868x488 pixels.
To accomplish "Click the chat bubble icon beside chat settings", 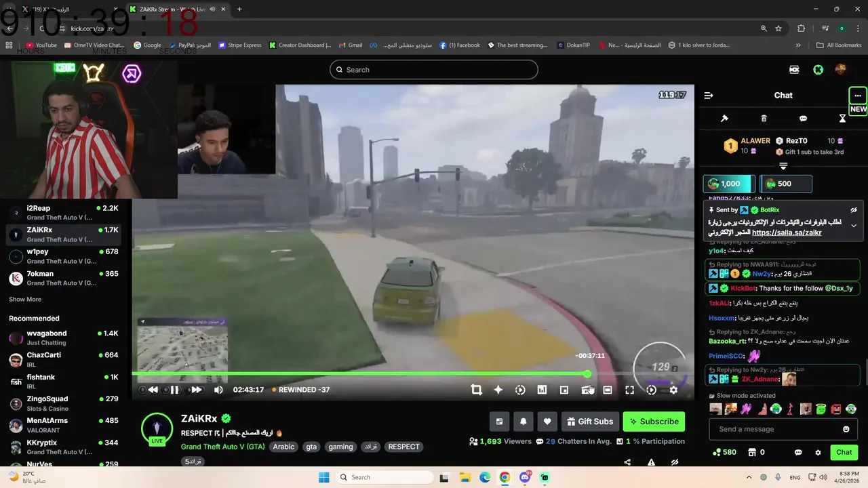I will point(798,452).
